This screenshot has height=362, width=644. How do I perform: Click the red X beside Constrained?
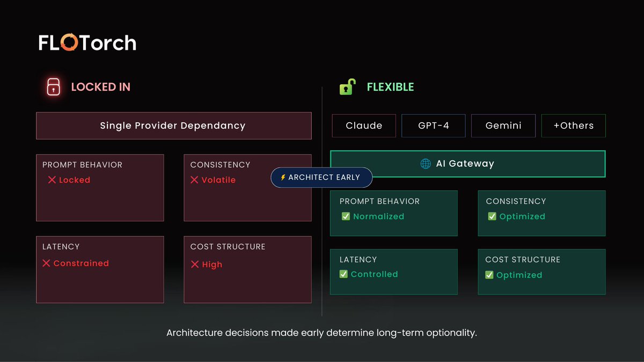[x=46, y=263]
